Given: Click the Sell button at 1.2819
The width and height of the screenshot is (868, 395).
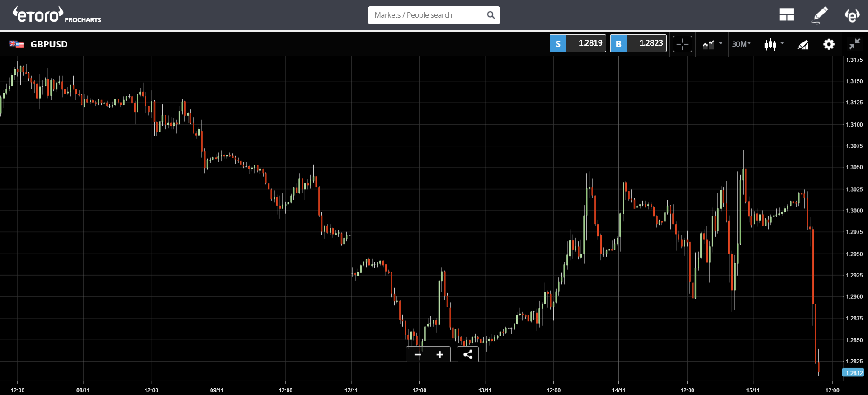Looking at the screenshot, I should tap(578, 43).
